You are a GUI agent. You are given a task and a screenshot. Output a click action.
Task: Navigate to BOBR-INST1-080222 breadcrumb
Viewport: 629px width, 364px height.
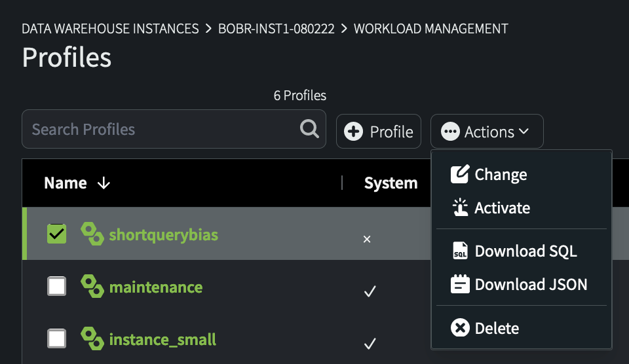point(276,29)
